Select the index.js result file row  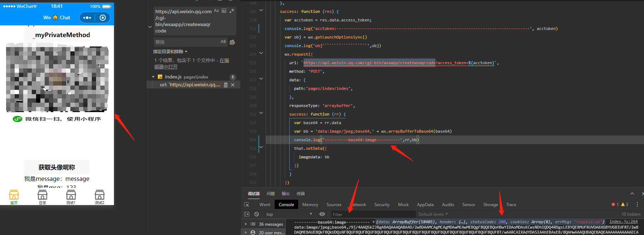point(193,77)
